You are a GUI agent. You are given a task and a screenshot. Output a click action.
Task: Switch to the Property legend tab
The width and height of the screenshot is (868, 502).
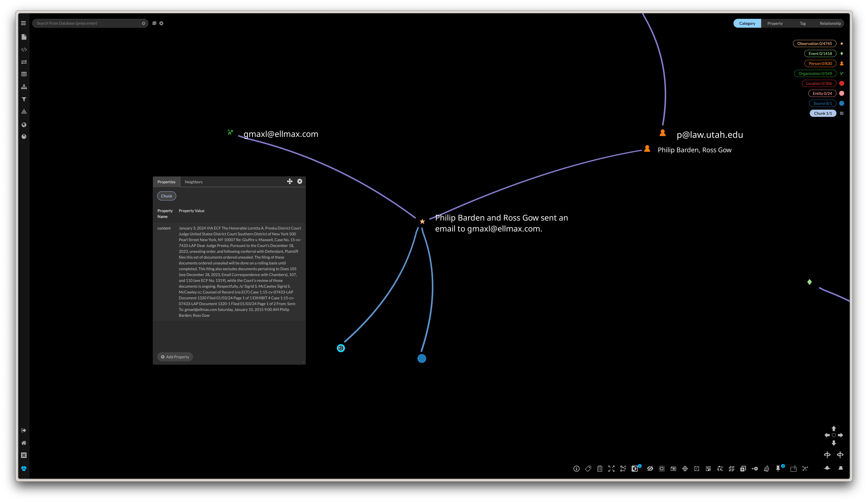pyautogui.click(x=775, y=23)
